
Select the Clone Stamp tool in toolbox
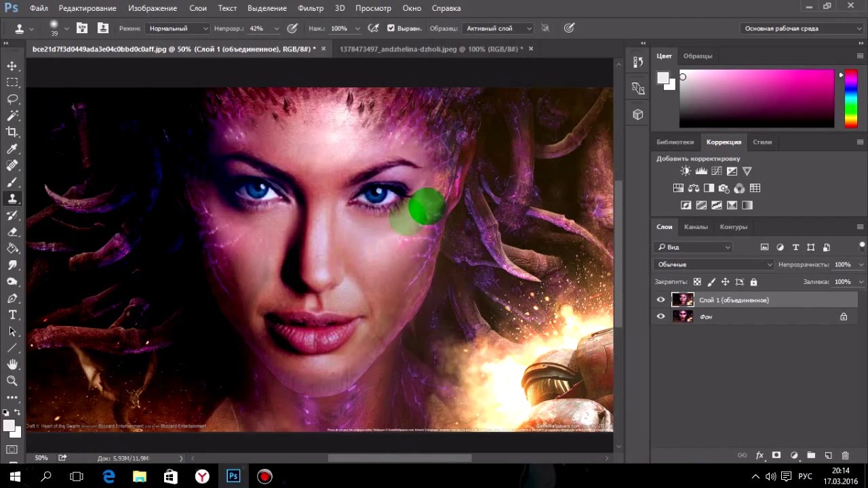pyautogui.click(x=12, y=199)
